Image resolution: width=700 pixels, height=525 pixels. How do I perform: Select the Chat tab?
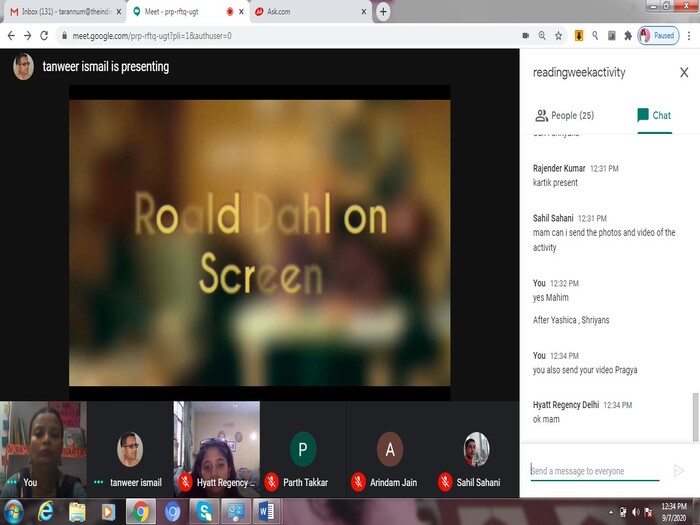tap(654, 116)
